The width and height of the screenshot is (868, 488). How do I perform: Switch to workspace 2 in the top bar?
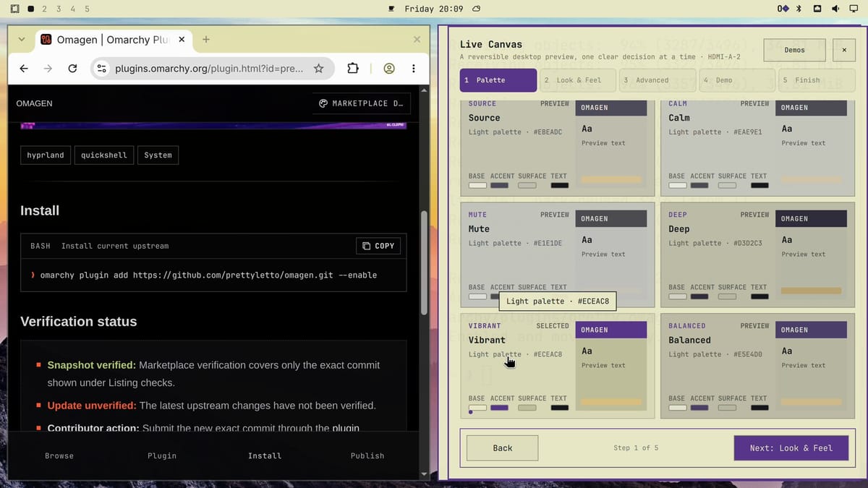pos(45,9)
